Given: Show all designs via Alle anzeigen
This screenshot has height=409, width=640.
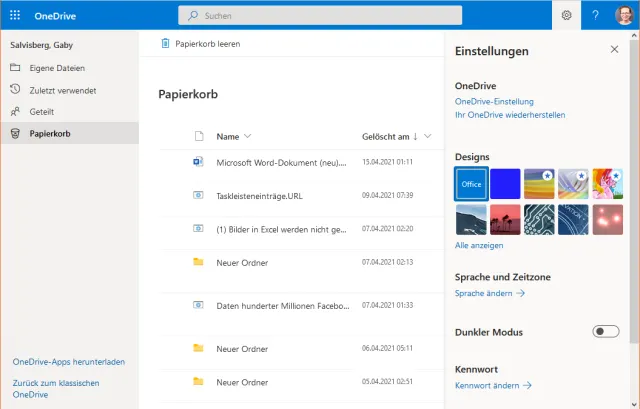Looking at the screenshot, I should 479,245.
